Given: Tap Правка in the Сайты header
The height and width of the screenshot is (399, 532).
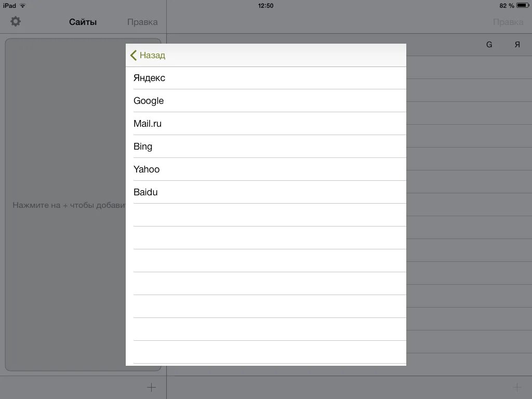Looking at the screenshot, I should [142, 22].
